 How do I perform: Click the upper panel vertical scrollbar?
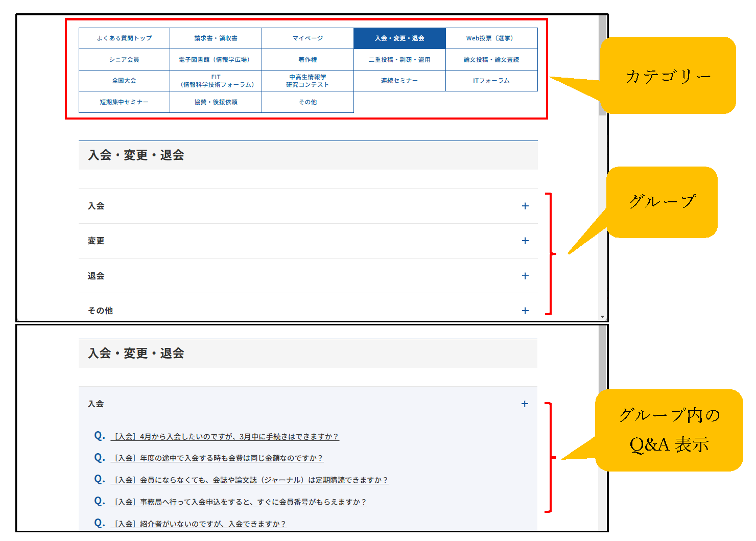tap(602, 66)
